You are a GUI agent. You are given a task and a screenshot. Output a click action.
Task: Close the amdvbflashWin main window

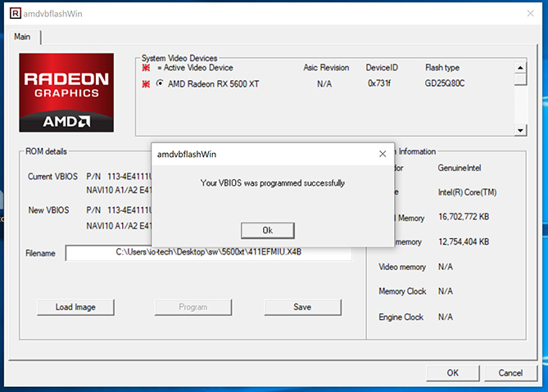pos(530,13)
